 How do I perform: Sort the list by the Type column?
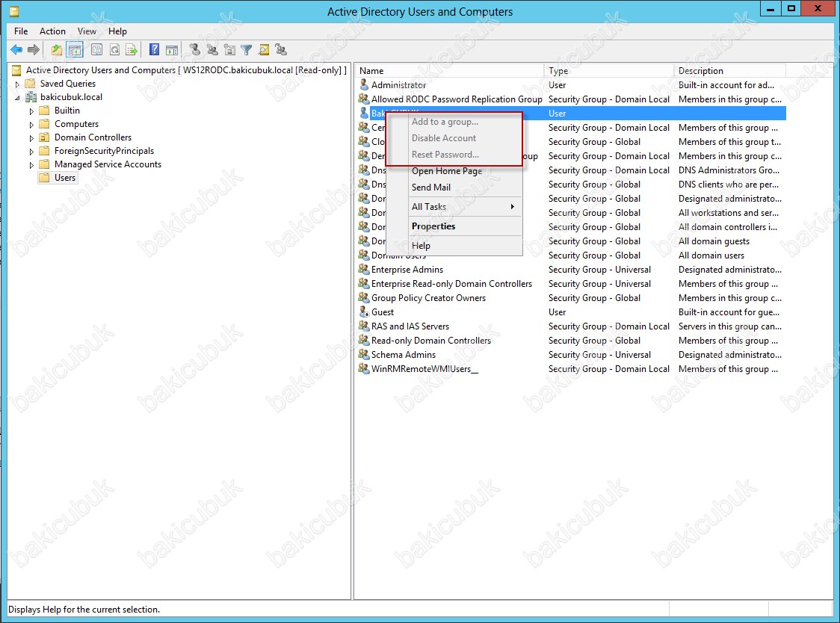pos(608,71)
